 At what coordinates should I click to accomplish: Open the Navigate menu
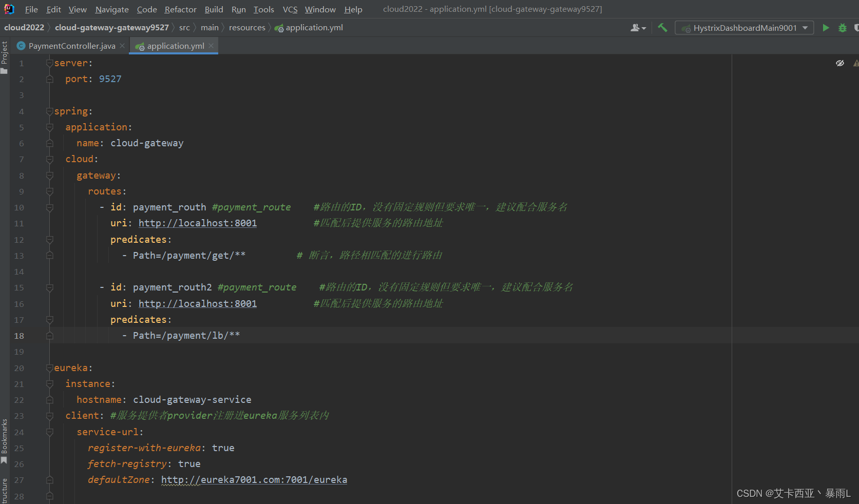112,9
